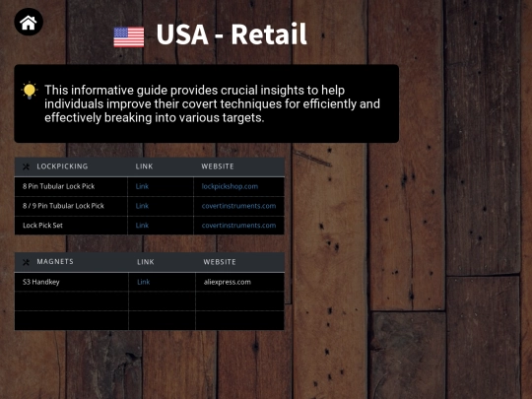Click the tools icon beside LOCKPICKING
Image resolution: width=532 pixels, height=399 pixels.
coord(27,166)
